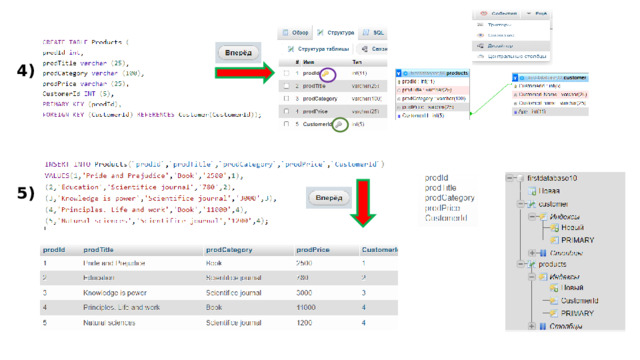Choose Триггеры from the dropdown menu
The image size is (640, 360).
click(511, 25)
